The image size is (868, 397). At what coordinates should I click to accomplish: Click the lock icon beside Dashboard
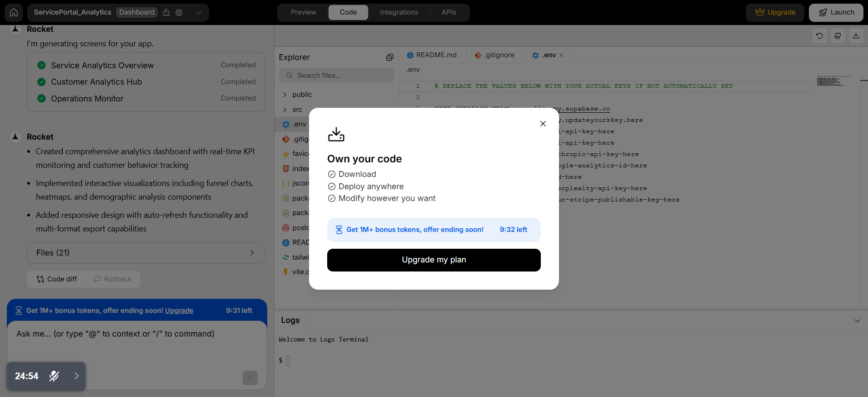pyautogui.click(x=166, y=12)
